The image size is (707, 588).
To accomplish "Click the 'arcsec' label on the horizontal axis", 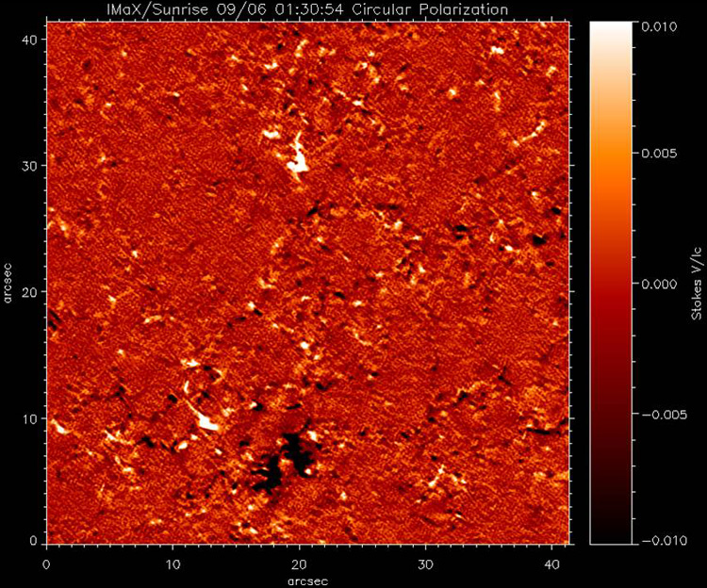I will 308,581.
